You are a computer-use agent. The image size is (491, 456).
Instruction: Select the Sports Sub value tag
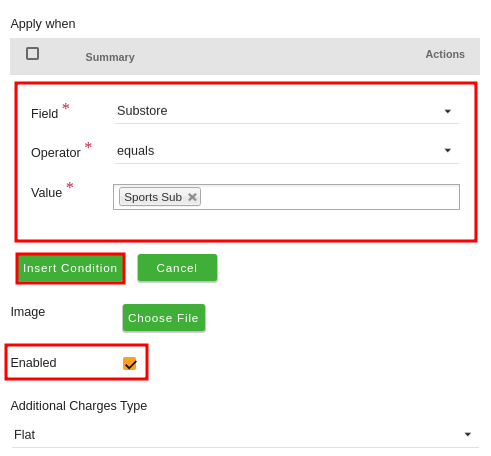point(153,197)
